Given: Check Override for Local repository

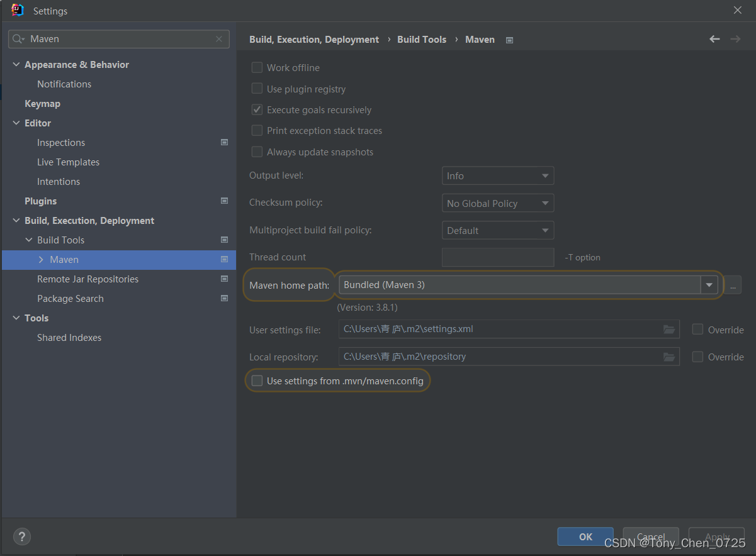Looking at the screenshot, I should tap(697, 357).
